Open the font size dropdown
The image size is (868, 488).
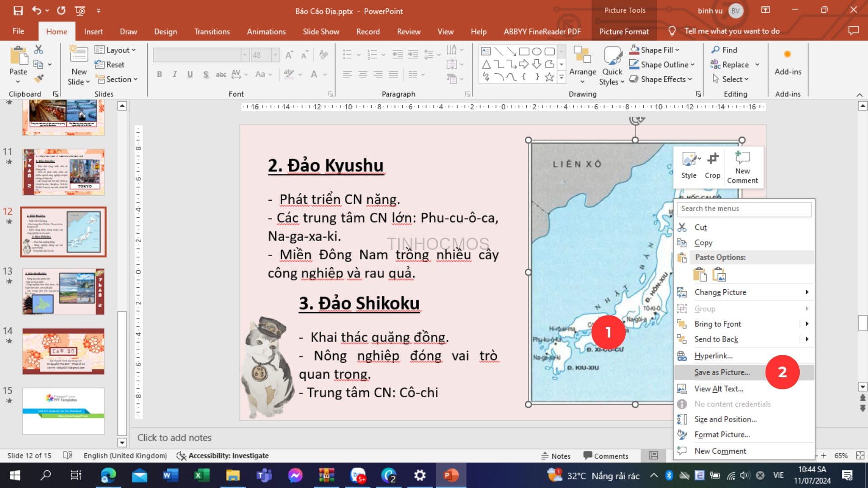(x=275, y=55)
